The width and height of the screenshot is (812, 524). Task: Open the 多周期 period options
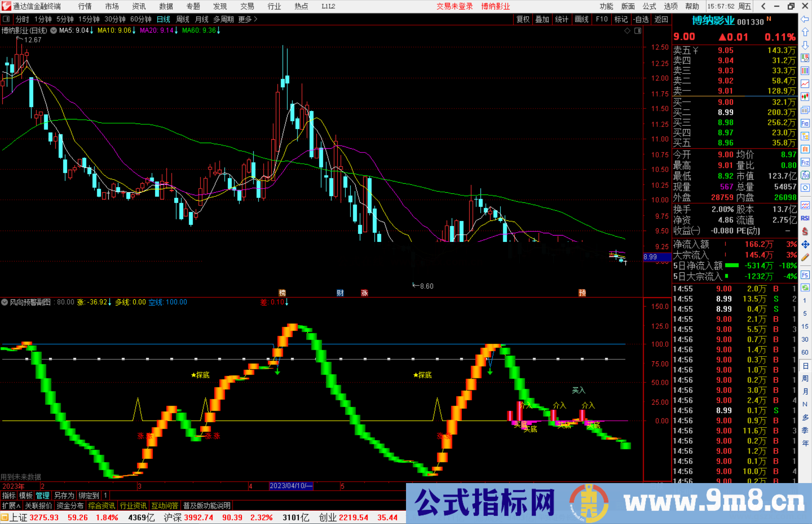[x=224, y=19]
